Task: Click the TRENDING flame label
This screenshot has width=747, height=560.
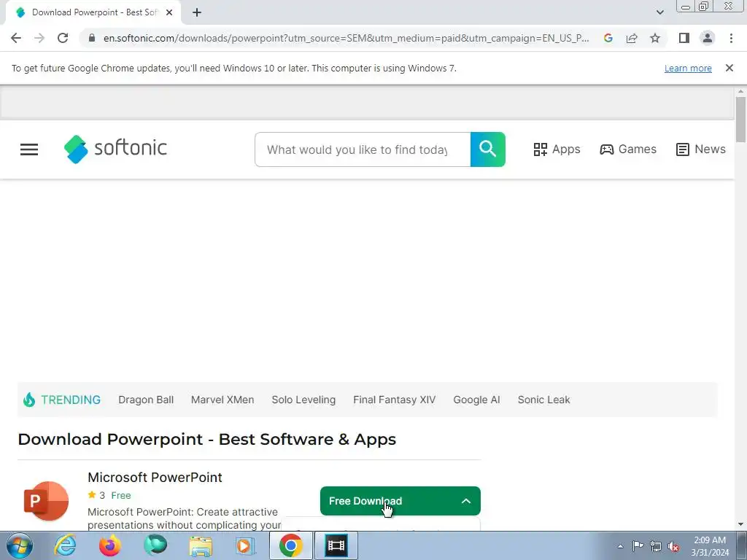Action: pyautogui.click(x=62, y=400)
